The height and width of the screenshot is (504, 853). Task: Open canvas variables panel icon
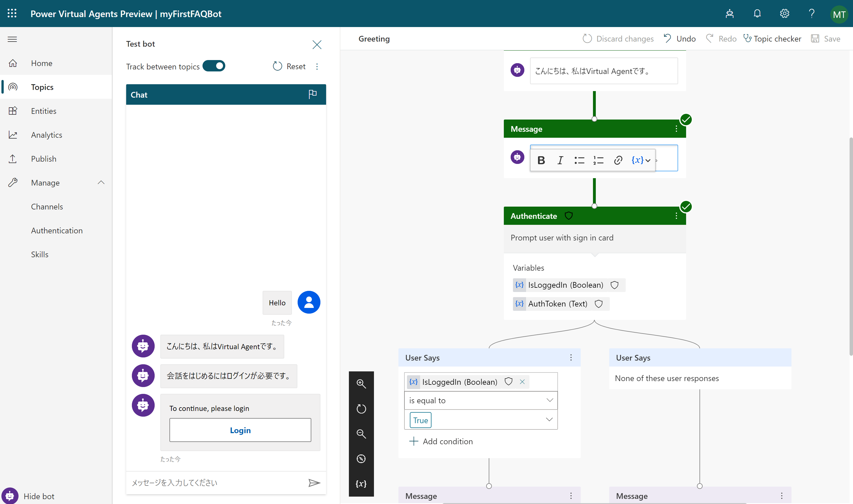click(x=361, y=484)
